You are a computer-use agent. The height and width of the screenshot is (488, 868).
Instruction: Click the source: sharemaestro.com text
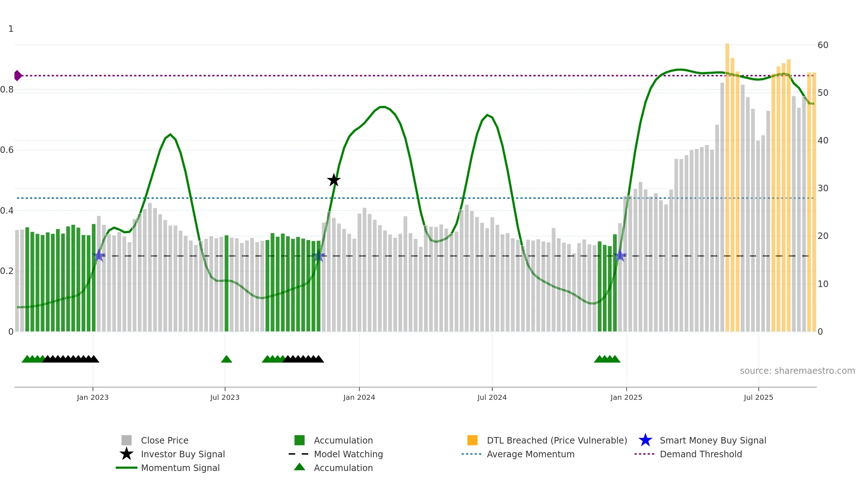point(797,371)
